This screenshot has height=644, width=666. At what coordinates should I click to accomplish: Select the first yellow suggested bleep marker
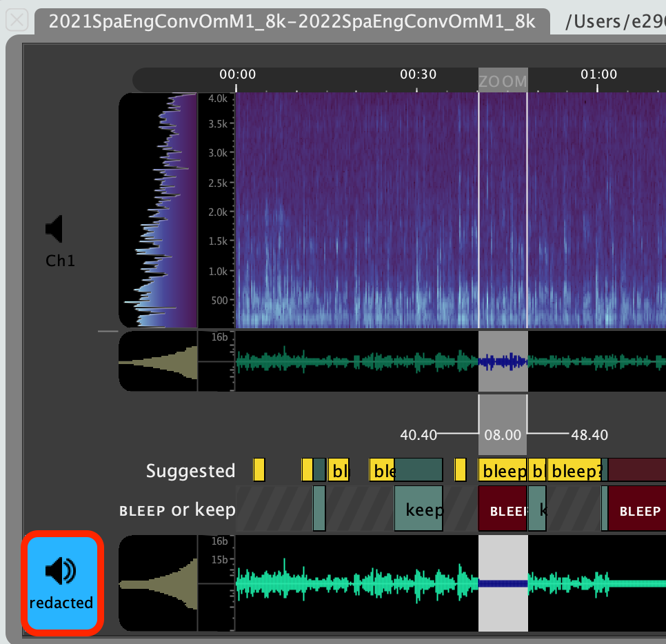pos(259,468)
